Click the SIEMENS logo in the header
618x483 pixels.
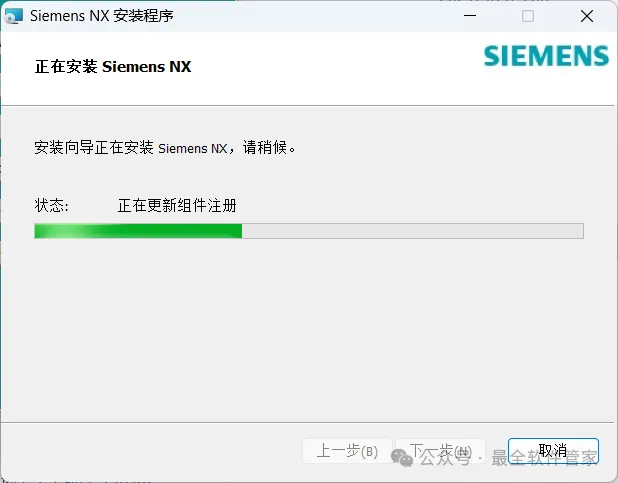coord(546,56)
